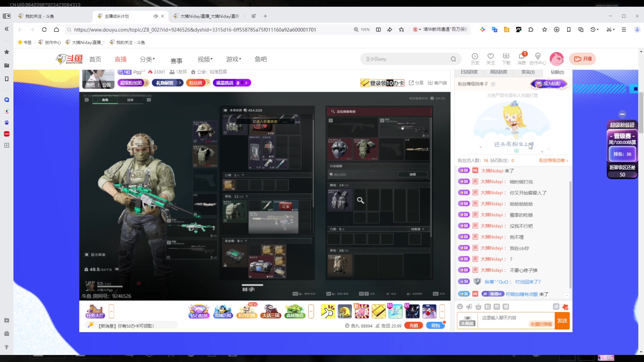Expand the gift list arrow at right
The image size is (644, 362).
tap(442, 311)
